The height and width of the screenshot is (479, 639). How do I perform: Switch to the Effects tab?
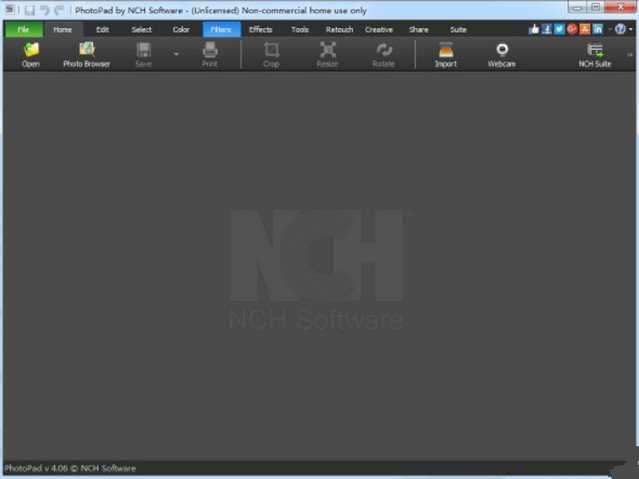(x=260, y=29)
